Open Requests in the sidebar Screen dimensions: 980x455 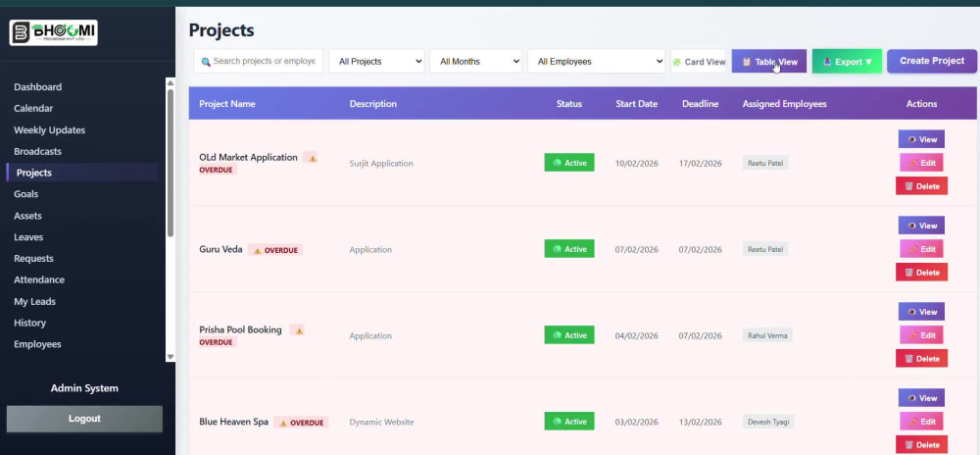click(33, 258)
